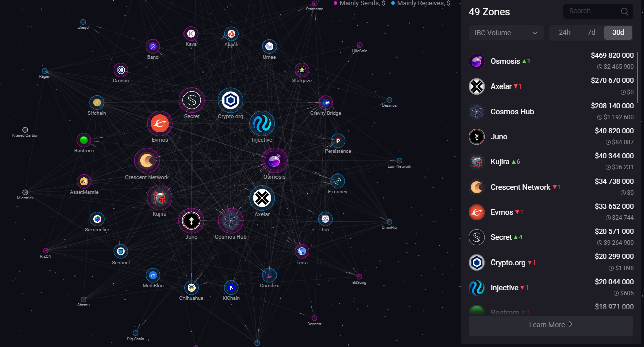The width and height of the screenshot is (644, 347).
Task: Click the Lum Network node
Action: click(x=399, y=161)
